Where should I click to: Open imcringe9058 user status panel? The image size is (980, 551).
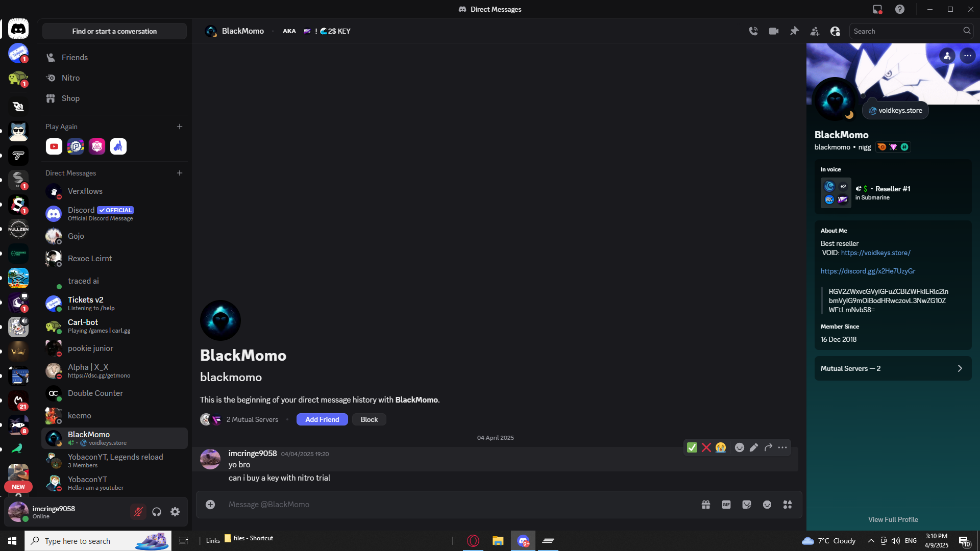[x=66, y=512]
